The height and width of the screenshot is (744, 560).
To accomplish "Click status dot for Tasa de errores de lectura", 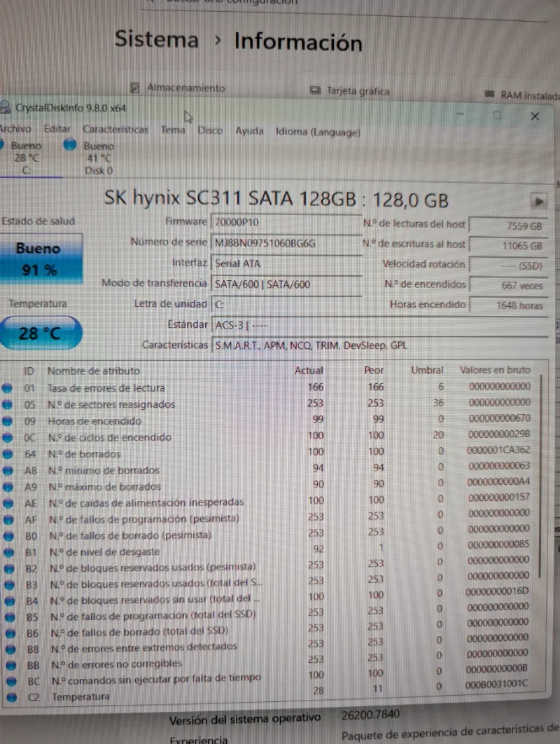I will [7, 388].
